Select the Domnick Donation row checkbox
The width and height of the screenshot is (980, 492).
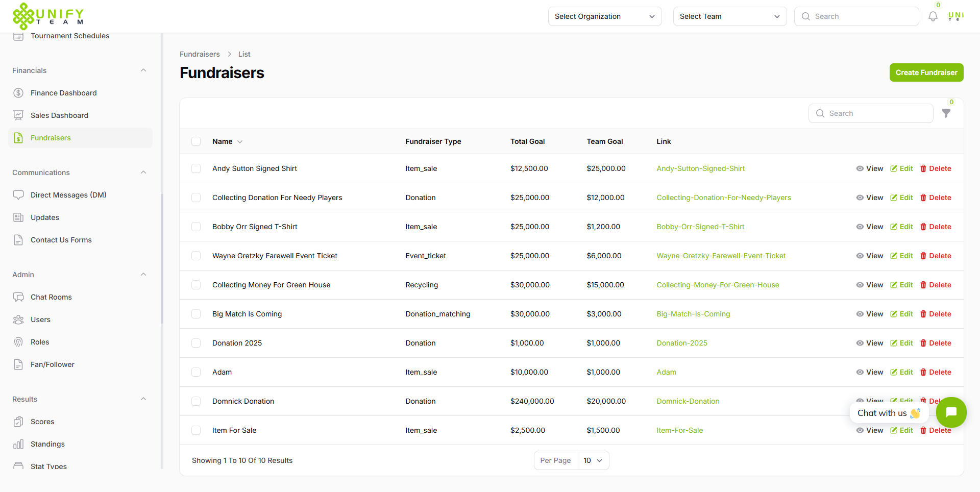(x=196, y=401)
